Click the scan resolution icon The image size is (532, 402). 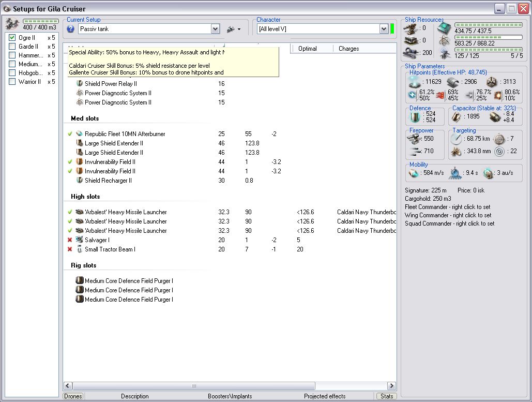[x=457, y=151]
